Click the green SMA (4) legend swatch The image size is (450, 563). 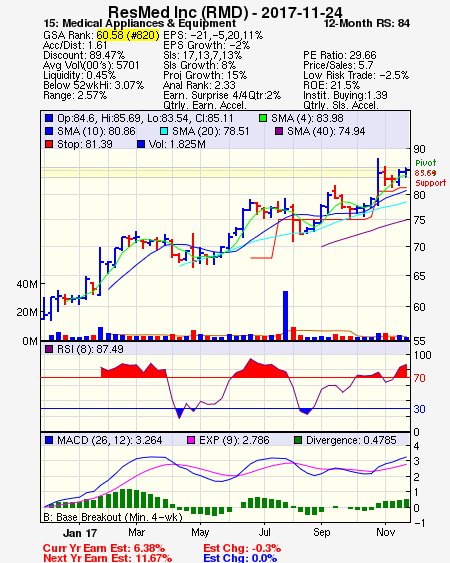tap(263, 118)
